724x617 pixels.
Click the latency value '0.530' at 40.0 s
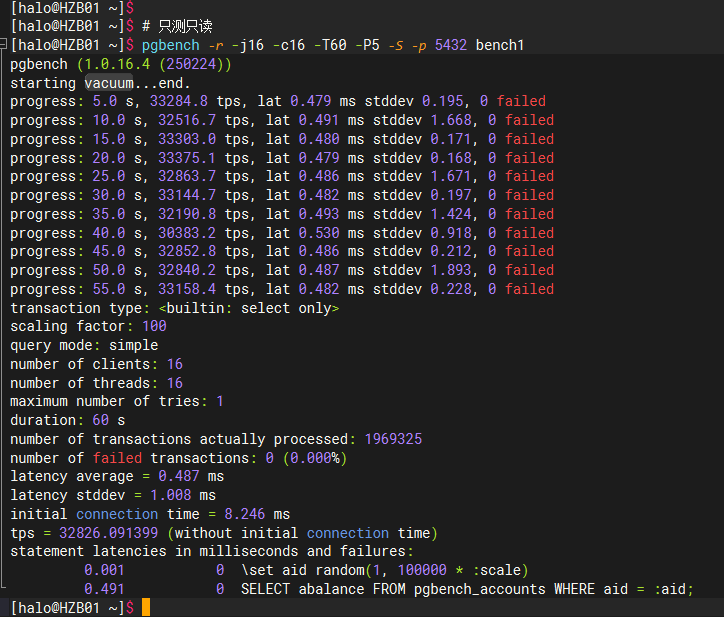click(319, 233)
